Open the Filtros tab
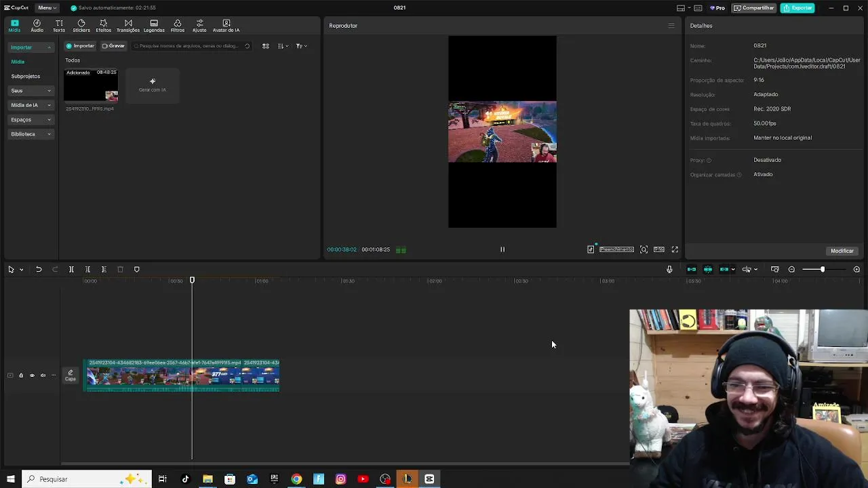Screen dimensions: 868x488 pyautogui.click(x=178, y=26)
